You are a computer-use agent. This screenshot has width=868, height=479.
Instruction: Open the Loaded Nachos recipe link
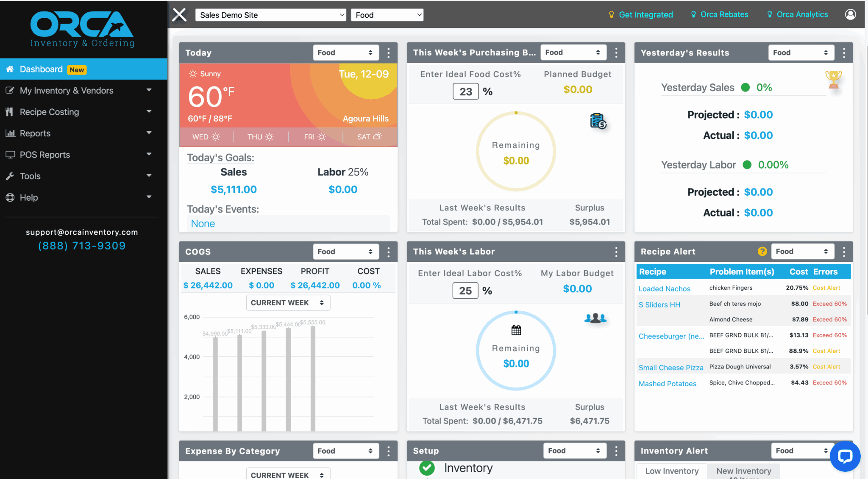pos(664,289)
